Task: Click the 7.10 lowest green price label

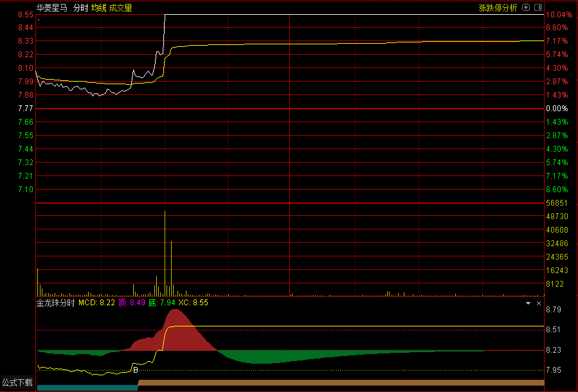Action: pos(26,190)
